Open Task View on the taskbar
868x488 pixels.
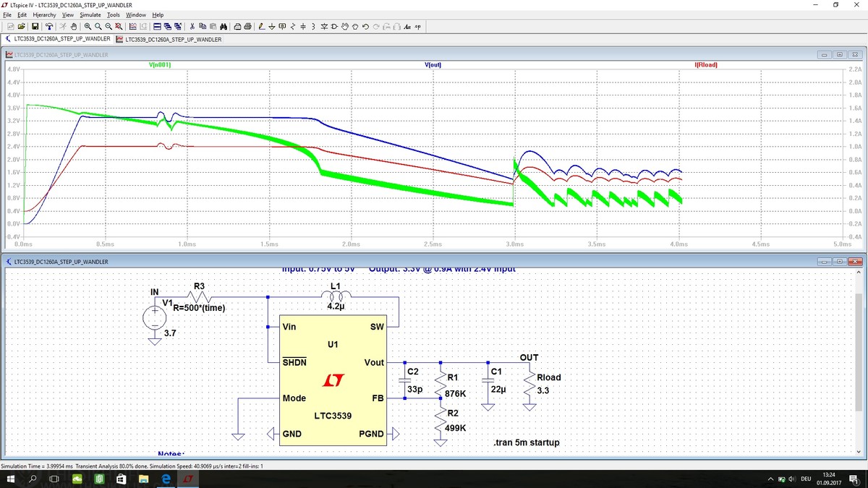tap(54, 479)
